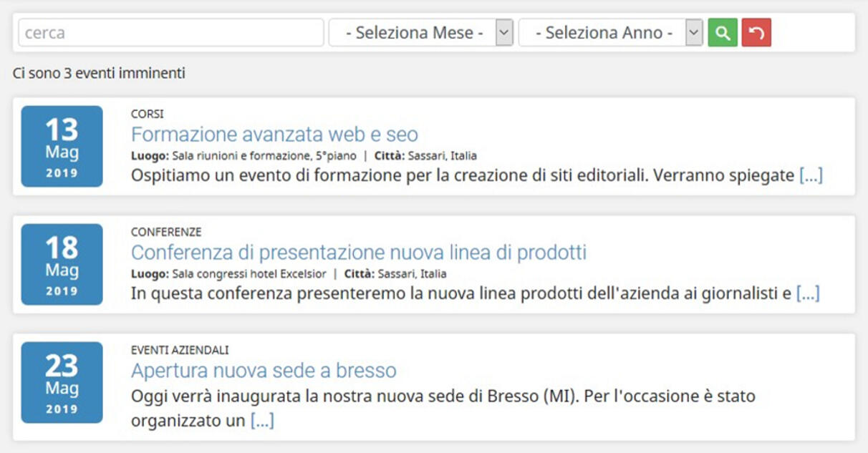Open Conferenza di presentazione nuova linea link
The height and width of the screenshot is (453, 868).
point(359,253)
